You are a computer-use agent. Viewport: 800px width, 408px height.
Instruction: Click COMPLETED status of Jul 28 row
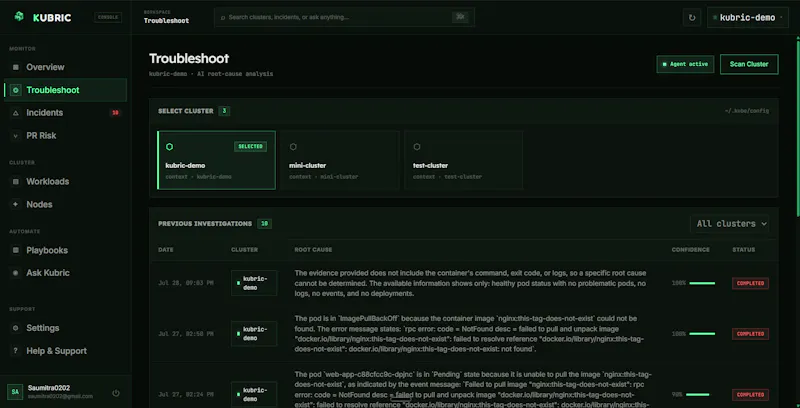click(751, 283)
